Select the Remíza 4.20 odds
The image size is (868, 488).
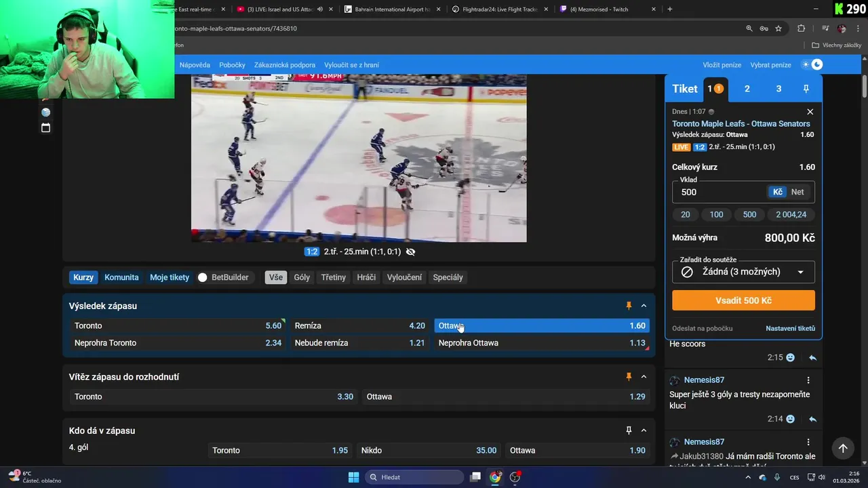pyautogui.click(x=359, y=326)
